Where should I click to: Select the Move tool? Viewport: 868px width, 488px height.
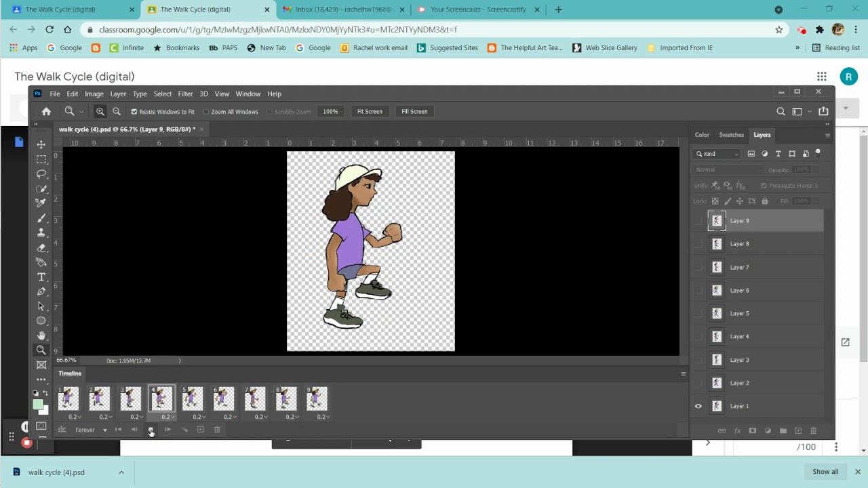(41, 144)
